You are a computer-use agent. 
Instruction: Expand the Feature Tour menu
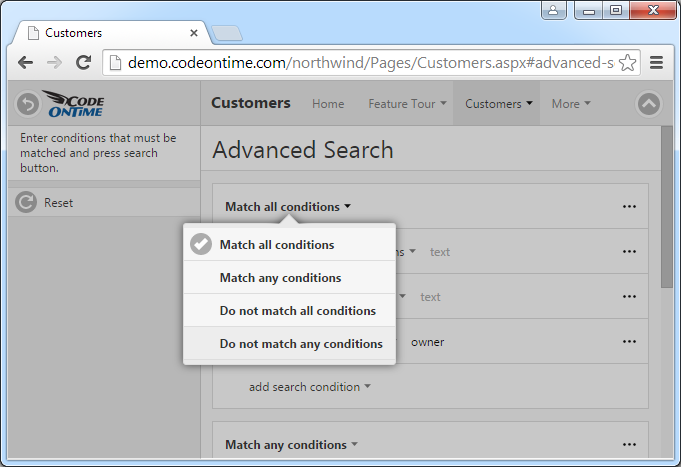pos(407,104)
